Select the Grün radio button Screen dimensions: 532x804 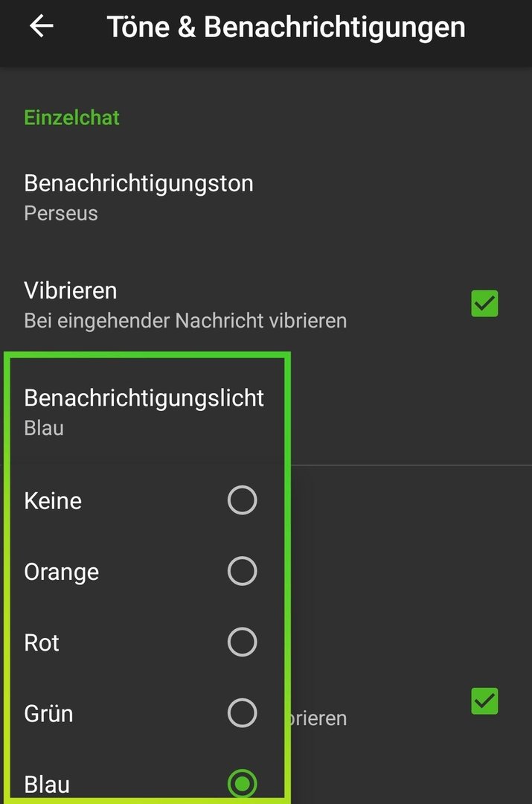tap(242, 712)
